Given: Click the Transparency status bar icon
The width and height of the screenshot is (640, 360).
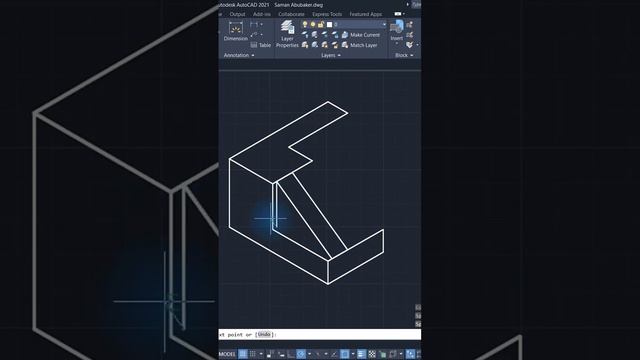Looking at the screenshot, I should 372,354.
